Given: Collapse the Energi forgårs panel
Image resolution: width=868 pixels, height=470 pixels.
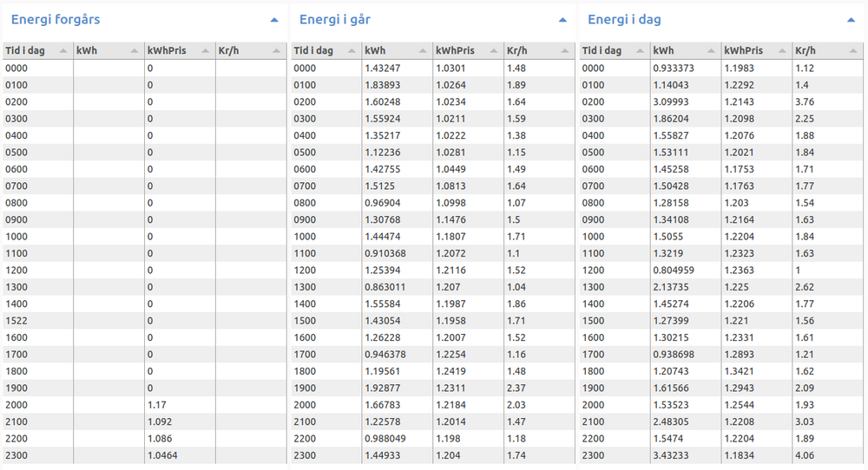Looking at the screenshot, I should tap(274, 19).
